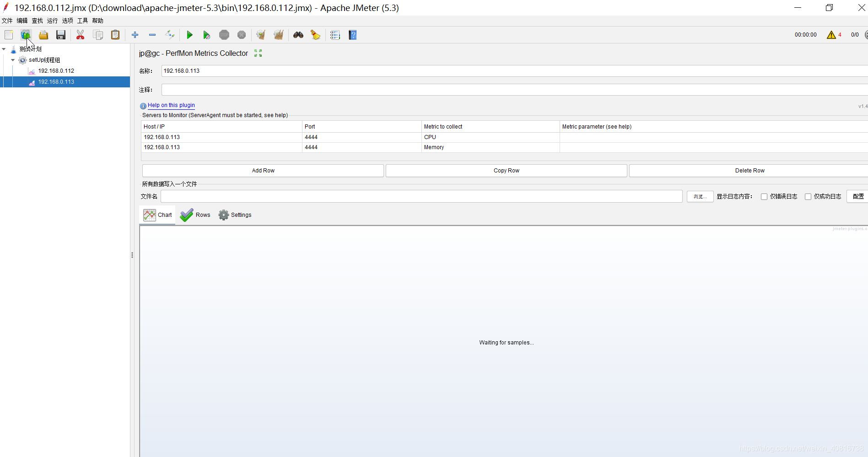Viewport: 868px width, 457px height.
Task: Click the Search binoculars icon
Action: [x=298, y=35]
